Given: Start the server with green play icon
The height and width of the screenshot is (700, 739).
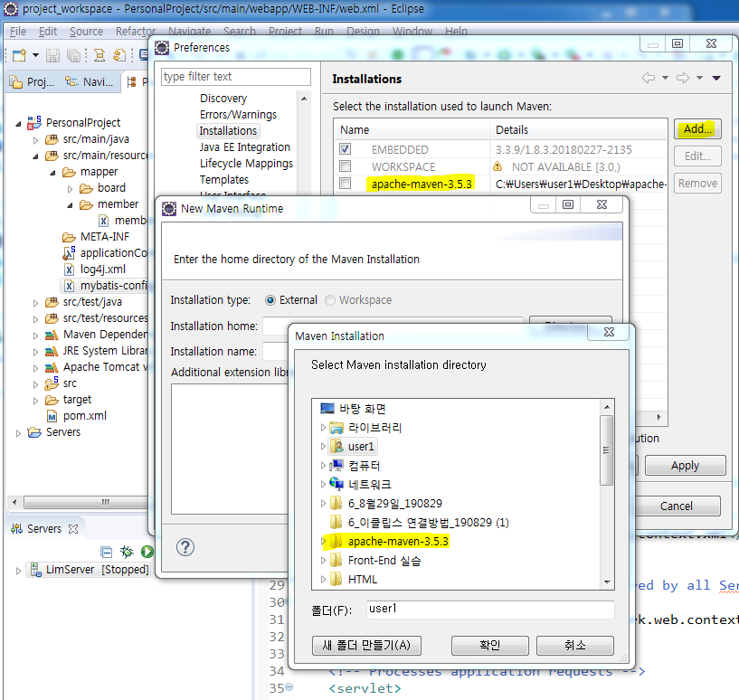Looking at the screenshot, I should click(x=147, y=552).
